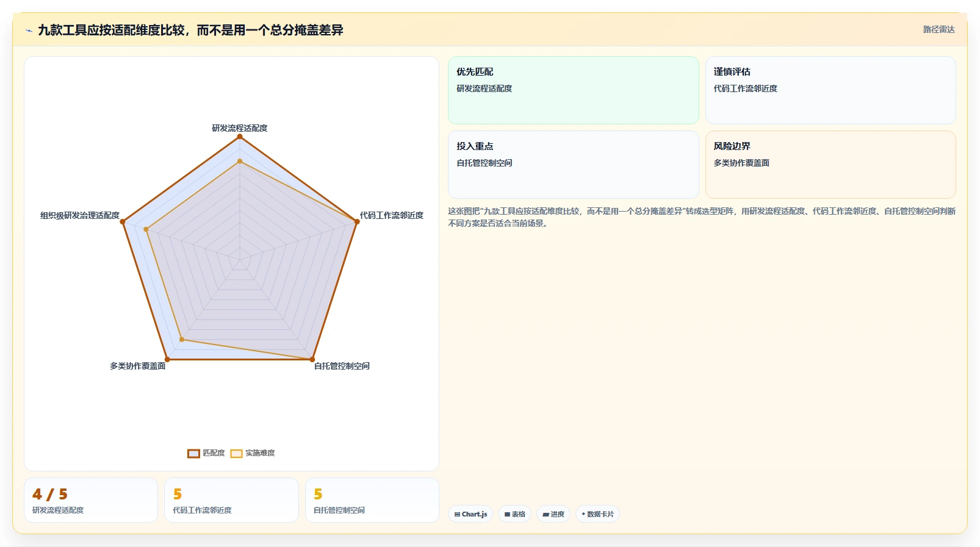Click the title 九款工具应按适配维度比较

(x=190, y=30)
